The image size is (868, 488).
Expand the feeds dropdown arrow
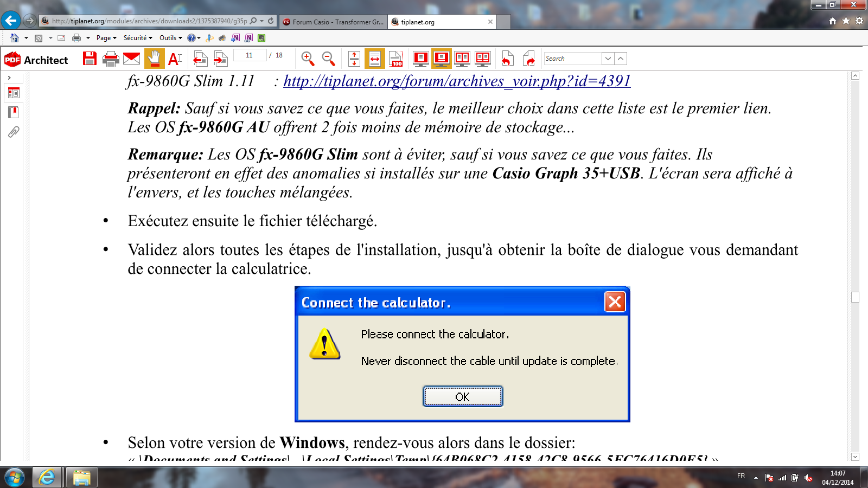click(50, 38)
